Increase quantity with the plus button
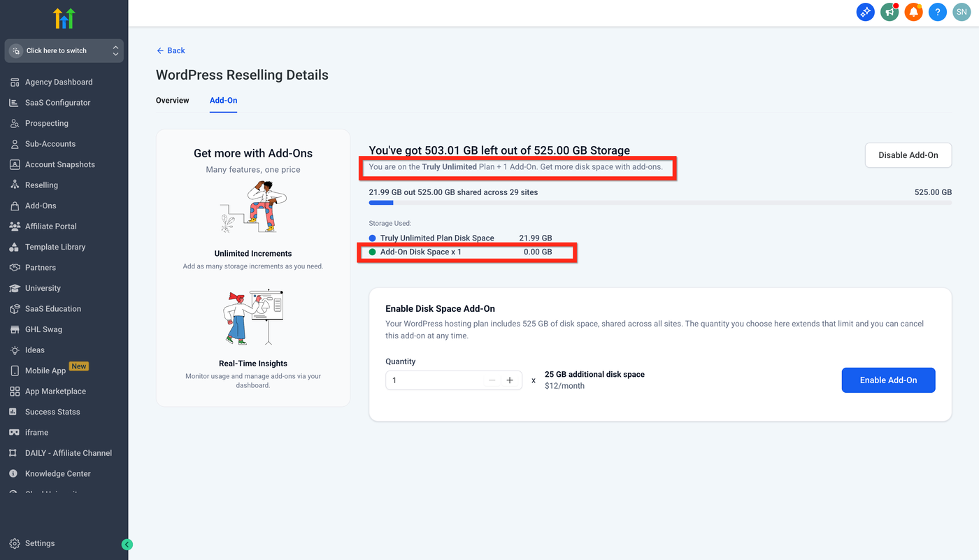The height and width of the screenshot is (560, 979). tap(510, 380)
